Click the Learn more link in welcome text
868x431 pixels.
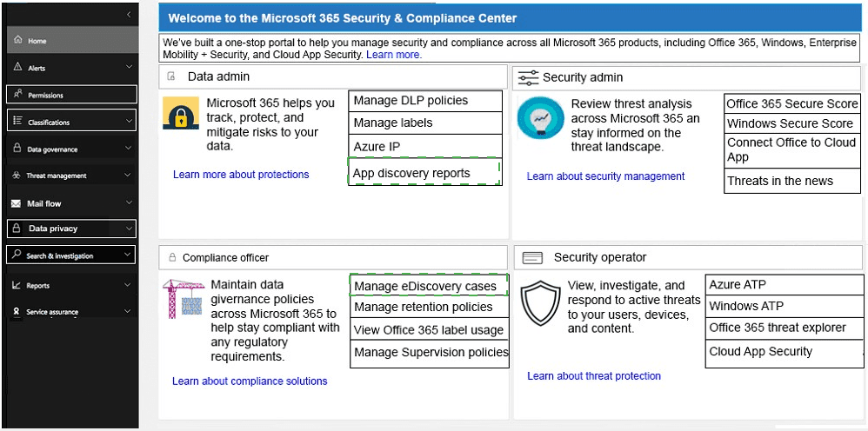point(394,55)
